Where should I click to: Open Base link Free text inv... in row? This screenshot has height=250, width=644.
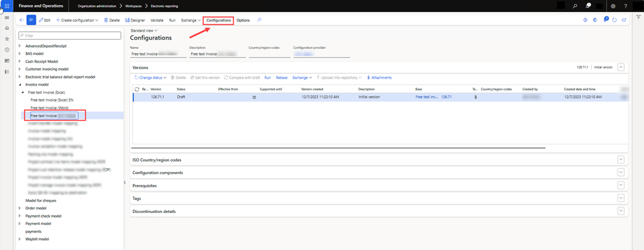427,97
